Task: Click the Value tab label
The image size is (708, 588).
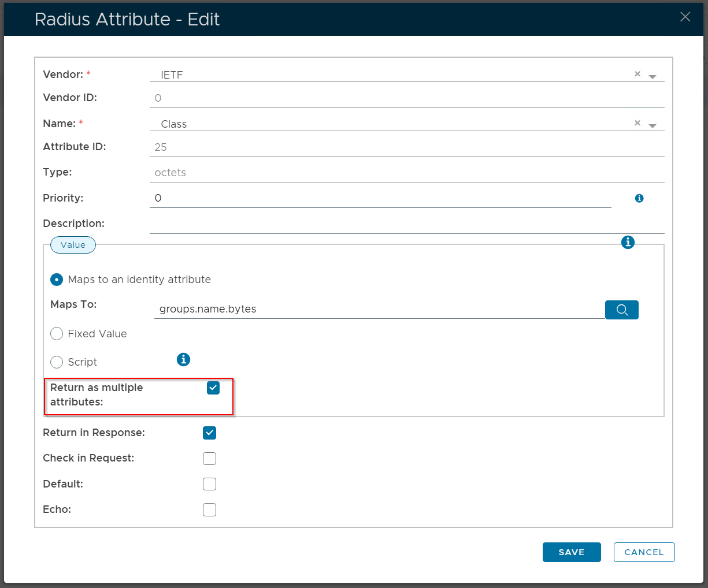Action: pos(73,245)
